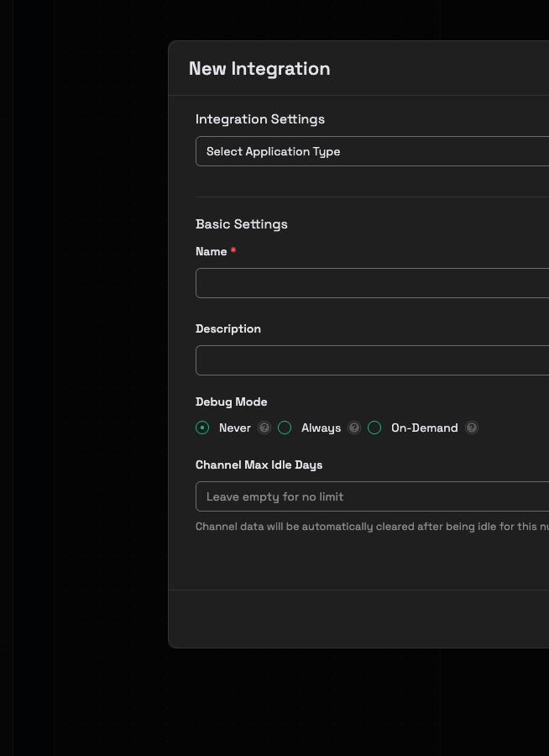The width and height of the screenshot is (549, 756).
Task: Click the Integration Settings heading
Action: click(260, 119)
